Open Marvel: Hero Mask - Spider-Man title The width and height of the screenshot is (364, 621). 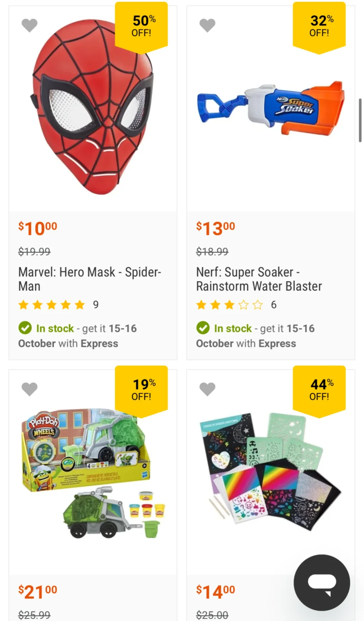[x=90, y=279]
